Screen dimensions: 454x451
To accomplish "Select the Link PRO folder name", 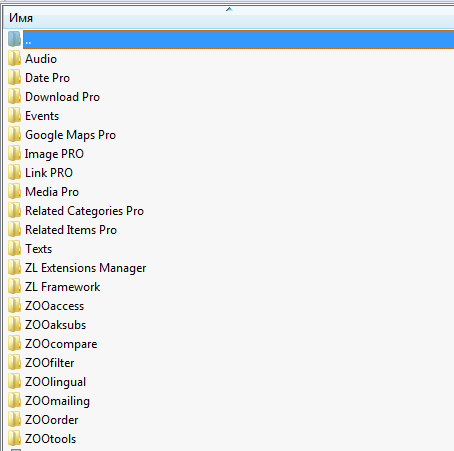I will tap(49, 173).
